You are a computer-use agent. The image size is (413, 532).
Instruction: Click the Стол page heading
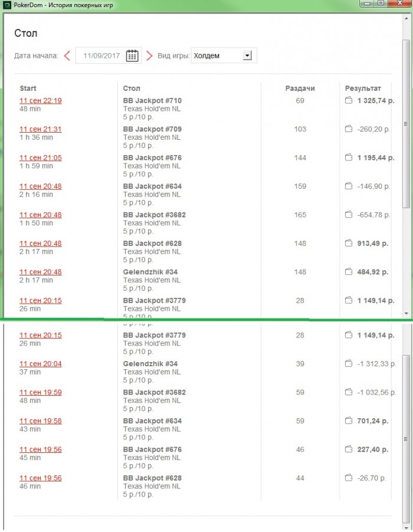click(26, 33)
